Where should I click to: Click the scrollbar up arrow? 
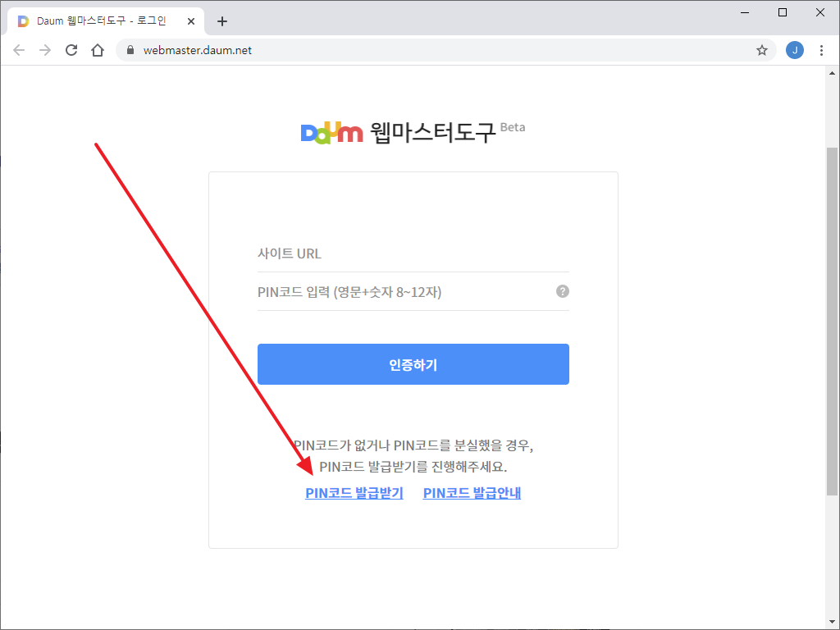832,73
